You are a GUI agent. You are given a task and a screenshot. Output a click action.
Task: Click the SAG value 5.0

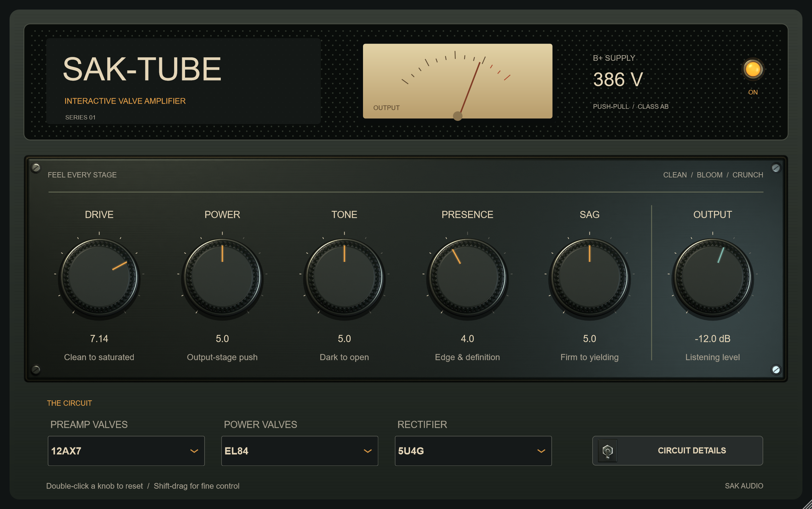point(589,339)
